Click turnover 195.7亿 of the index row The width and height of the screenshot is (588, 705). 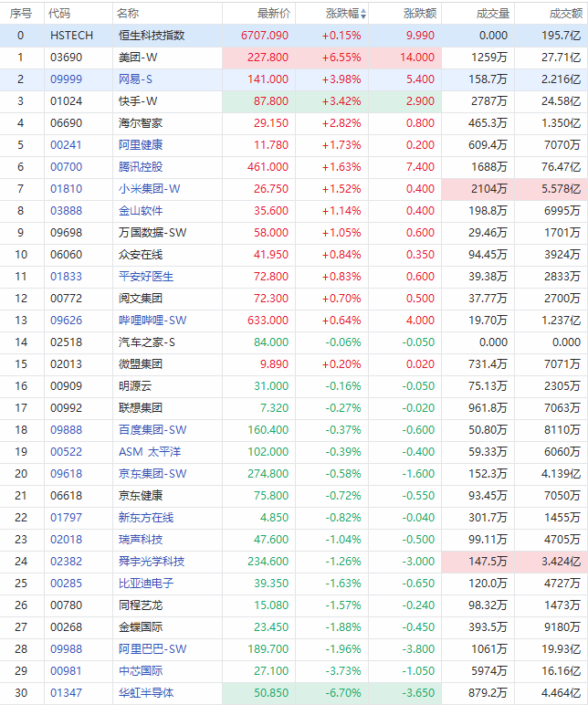pos(561,36)
